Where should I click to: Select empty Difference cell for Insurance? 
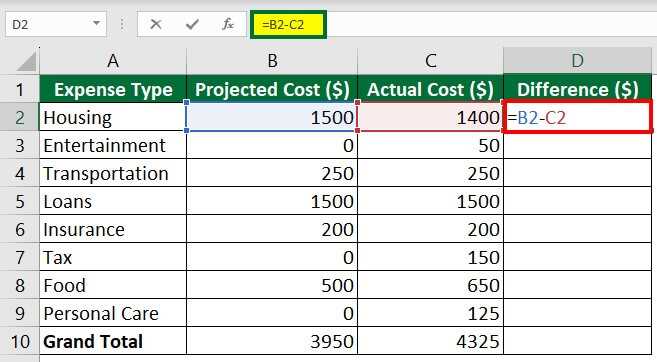577,230
